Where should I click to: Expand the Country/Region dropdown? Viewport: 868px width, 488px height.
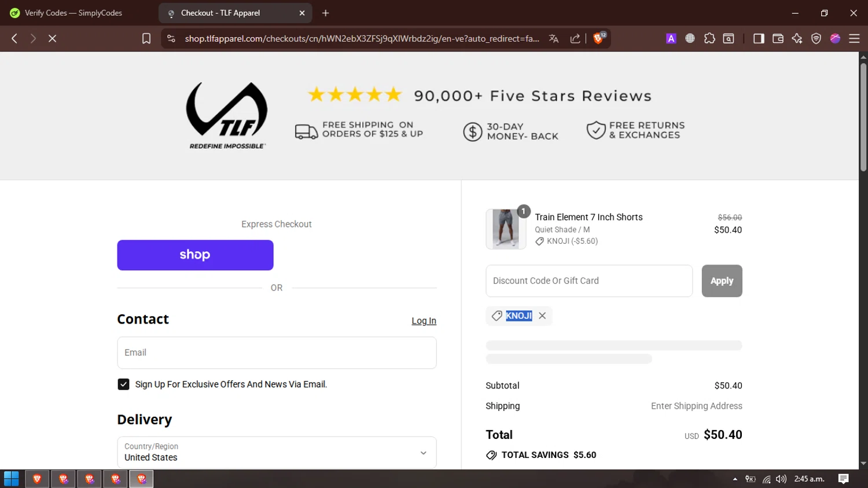point(277,452)
